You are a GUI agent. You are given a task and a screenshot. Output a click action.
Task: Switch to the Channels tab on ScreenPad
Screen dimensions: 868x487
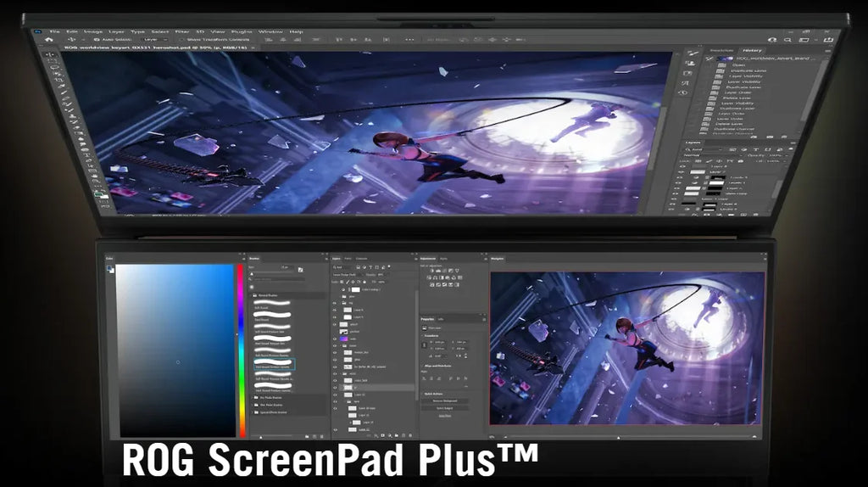pyautogui.click(x=361, y=259)
